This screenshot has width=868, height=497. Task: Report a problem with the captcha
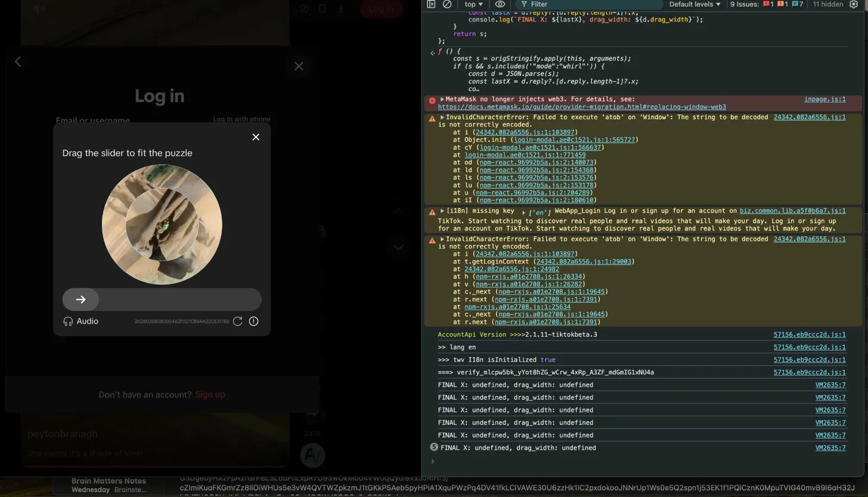(253, 321)
